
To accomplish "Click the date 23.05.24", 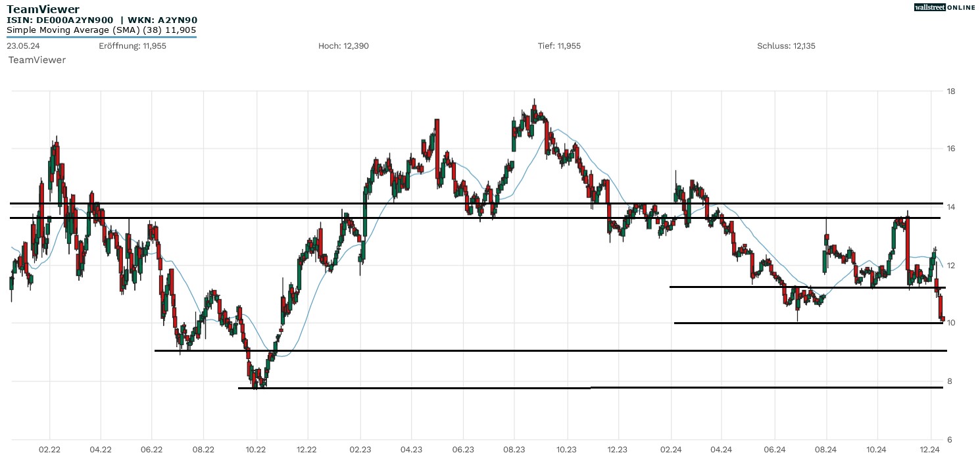I will point(22,46).
